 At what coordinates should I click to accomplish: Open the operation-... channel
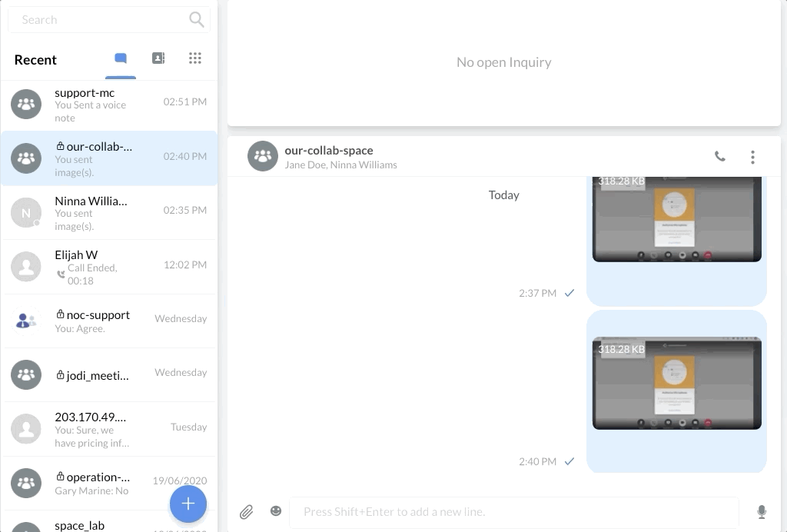109,484
